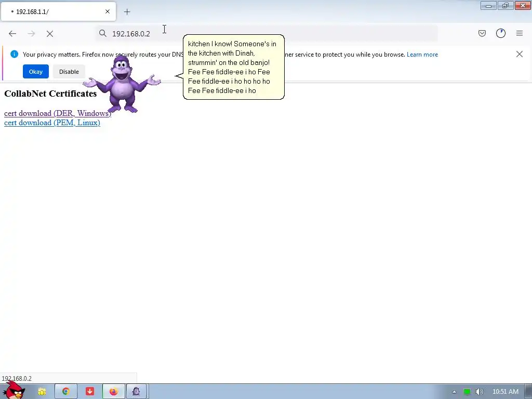Click the CollabNet Certificates heading
532x399 pixels.
[50, 94]
